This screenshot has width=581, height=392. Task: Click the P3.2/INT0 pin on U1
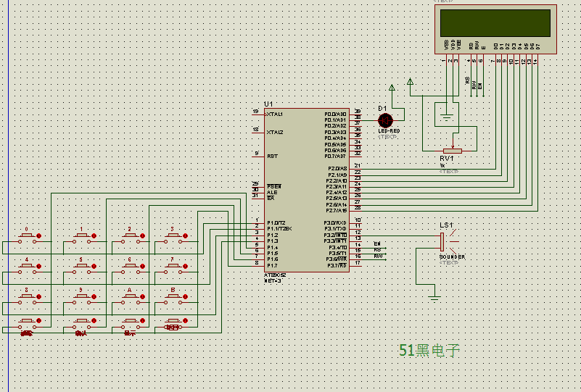(335, 235)
